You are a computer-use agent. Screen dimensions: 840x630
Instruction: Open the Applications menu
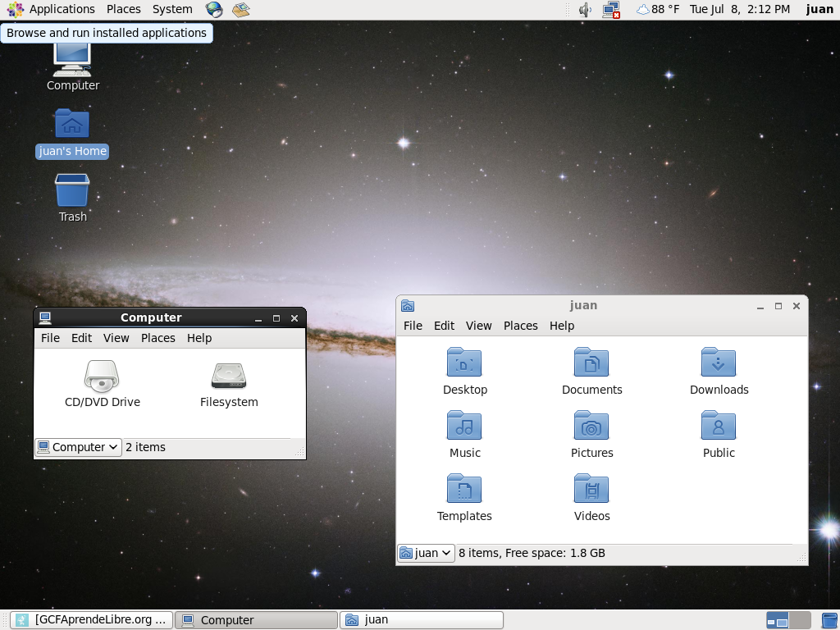tap(52, 9)
